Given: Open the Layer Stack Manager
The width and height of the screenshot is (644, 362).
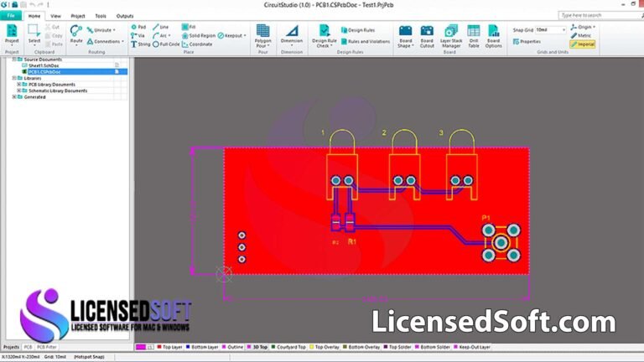Looking at the screenshot, I should (451, 35).
